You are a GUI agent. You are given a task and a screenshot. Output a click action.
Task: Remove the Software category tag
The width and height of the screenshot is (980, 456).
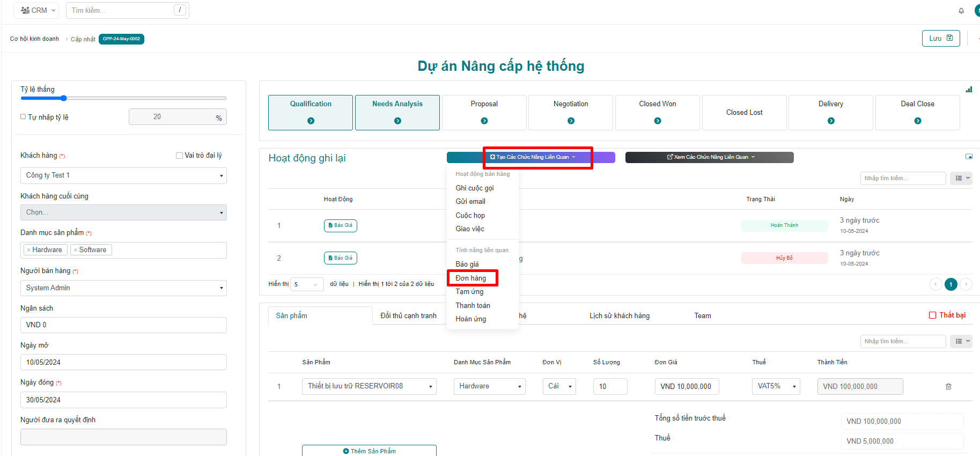click(76, 250)
